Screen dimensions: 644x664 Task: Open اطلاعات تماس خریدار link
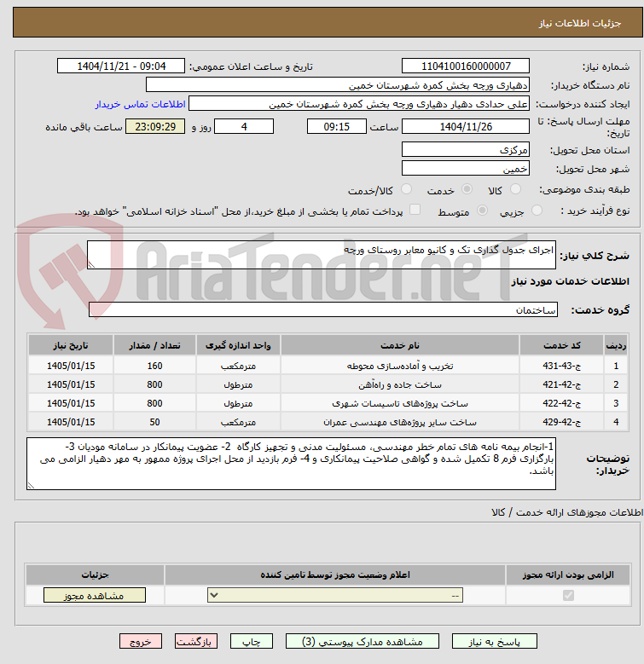coord(140,104)
